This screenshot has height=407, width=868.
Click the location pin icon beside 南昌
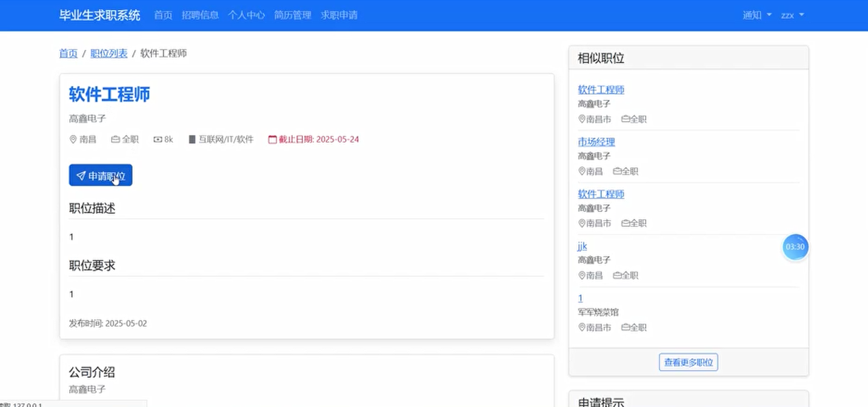click(73, 139)
